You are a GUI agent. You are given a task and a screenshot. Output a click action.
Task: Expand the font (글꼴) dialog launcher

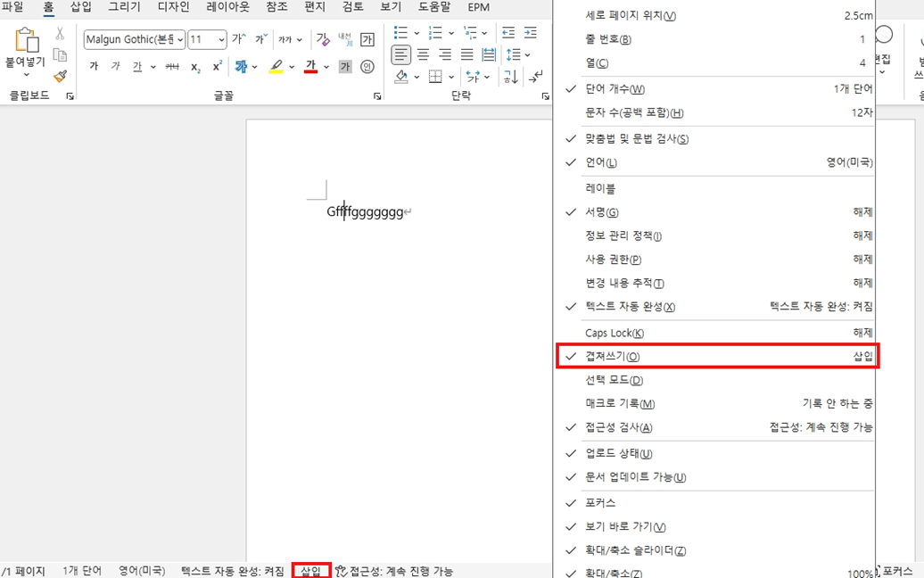377,96
